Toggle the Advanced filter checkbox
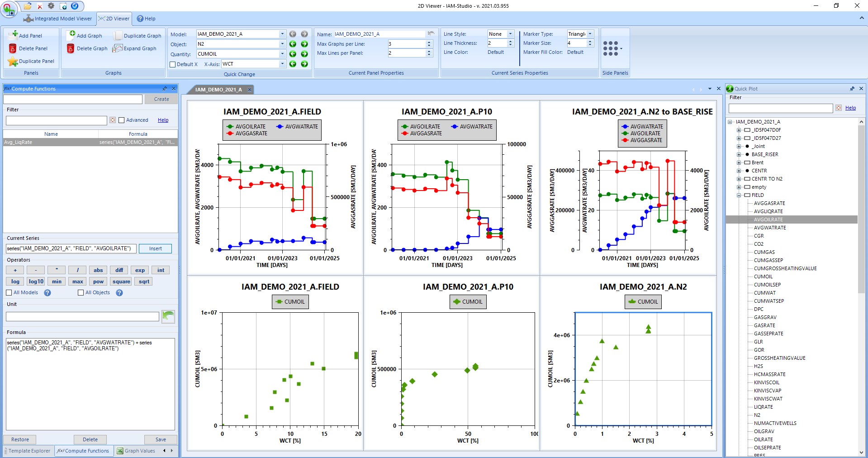Screen dimensions: 868x458 [x=121, y=120]
